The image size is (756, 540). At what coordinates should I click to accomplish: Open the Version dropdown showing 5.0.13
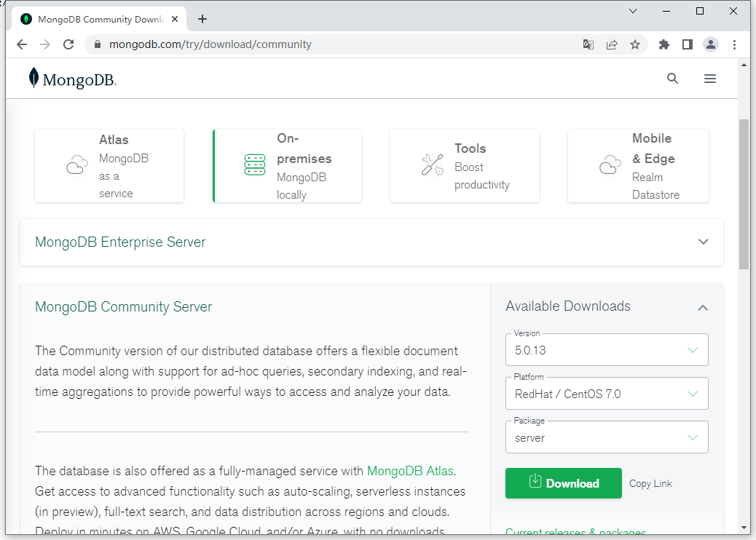(x=607, y=350)
